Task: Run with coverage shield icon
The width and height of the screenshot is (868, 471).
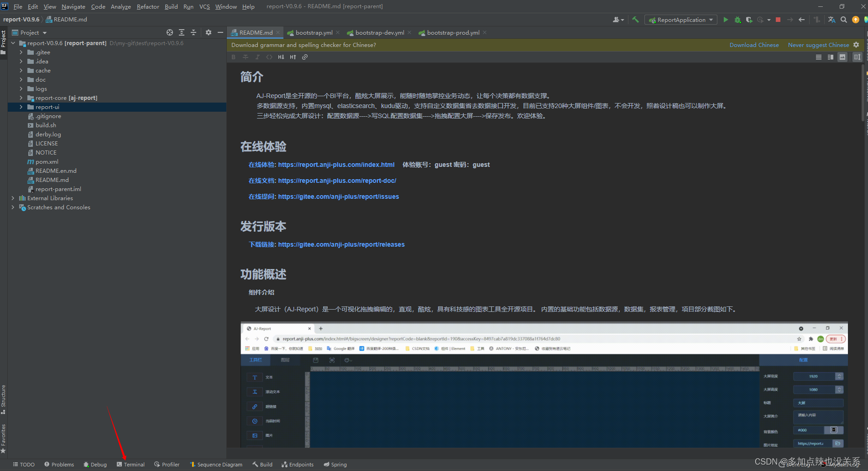Action: [x=749, y=20]
